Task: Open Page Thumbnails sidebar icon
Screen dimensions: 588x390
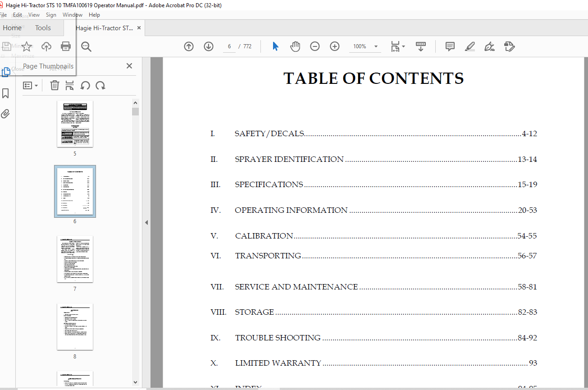Action: pos(5,72)
